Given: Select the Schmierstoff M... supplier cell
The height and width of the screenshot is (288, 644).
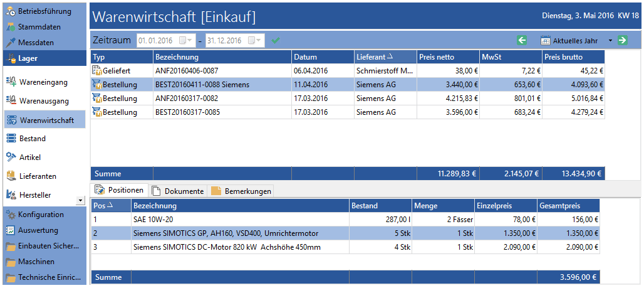Looking at the screenshot, I should click(x=385, y=71).
